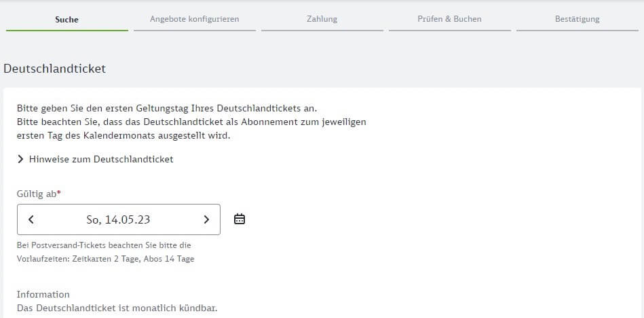Go to previous day with left arrow
The width and height of the screenshot is (644, 318).
(x=31, y=219)
